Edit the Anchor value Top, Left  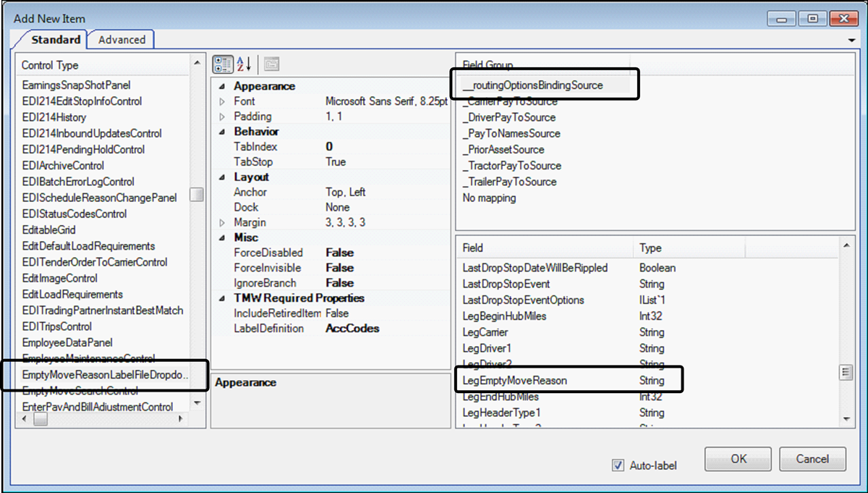[x=346, y=193]
